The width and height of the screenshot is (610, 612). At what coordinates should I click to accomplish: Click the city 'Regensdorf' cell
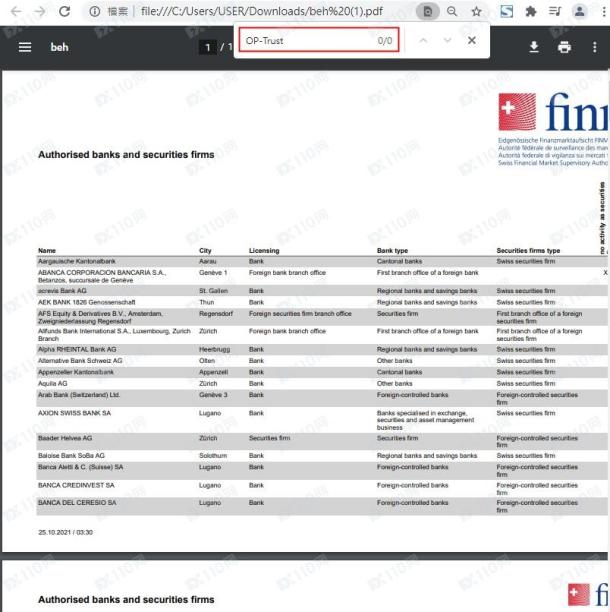[216, 313]
